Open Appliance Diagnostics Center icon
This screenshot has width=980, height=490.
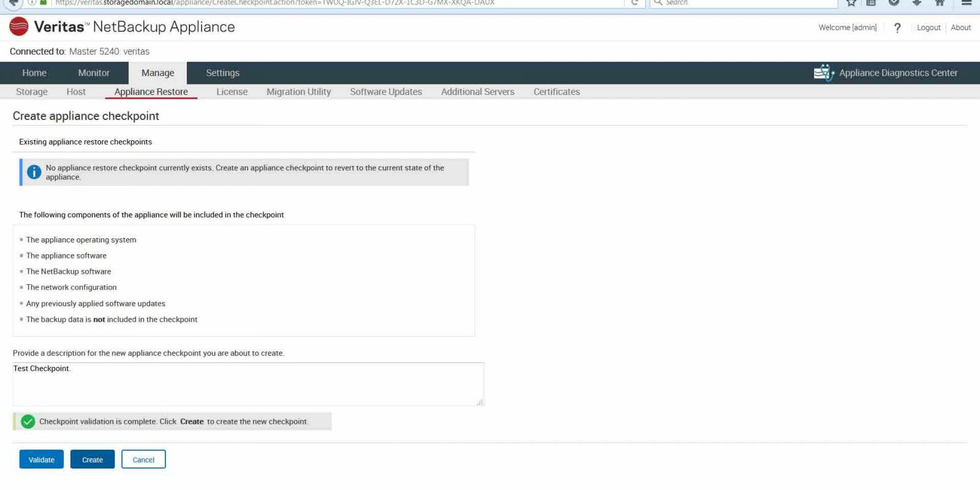pos(824,72)
